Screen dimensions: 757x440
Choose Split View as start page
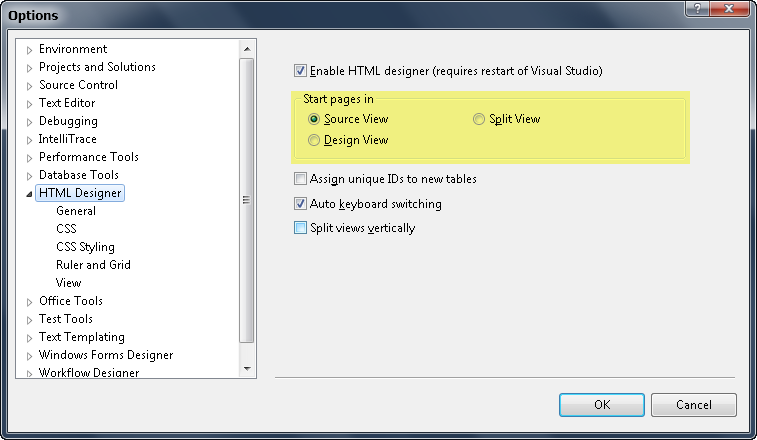pyautogui.click(x=480, y=119)
